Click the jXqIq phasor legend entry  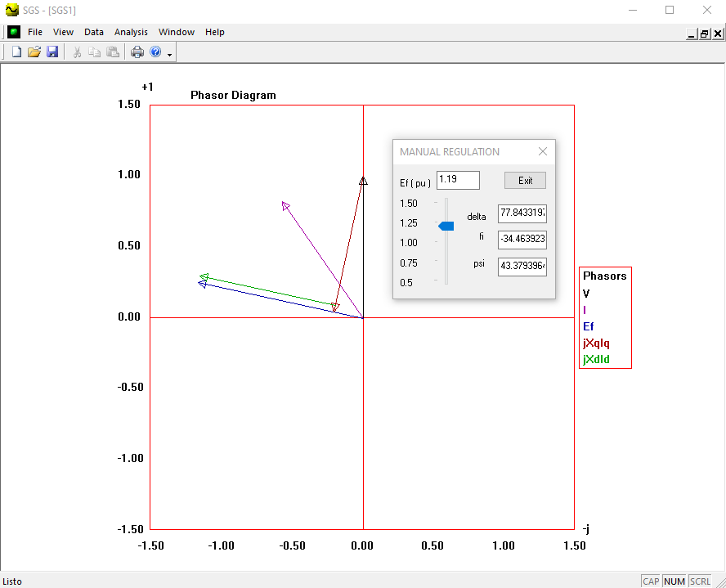pyautogui.click(x=596, y=343)
